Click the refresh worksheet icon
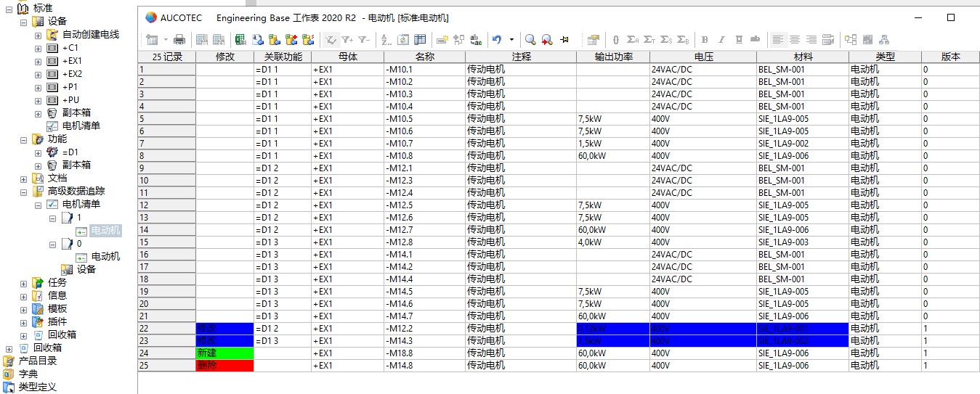 (x=403, y=40)
